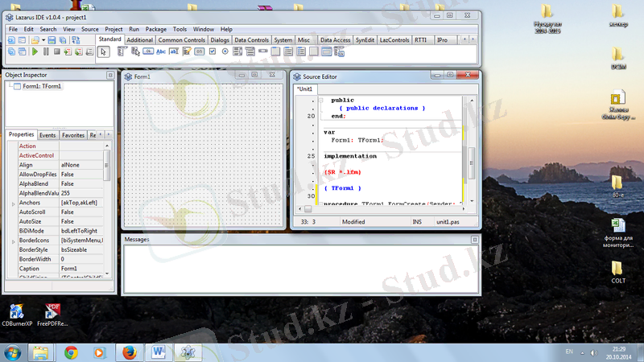Open the Project menu
Screen dimensions: 644x362
click(x=114, y=29)
